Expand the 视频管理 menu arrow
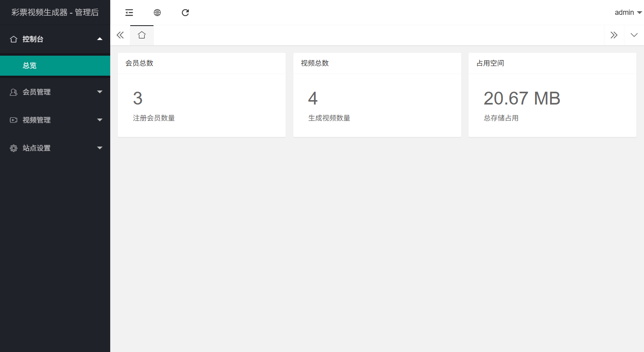Viewport: 644px width, 352px height. click(x=100, y=120)
